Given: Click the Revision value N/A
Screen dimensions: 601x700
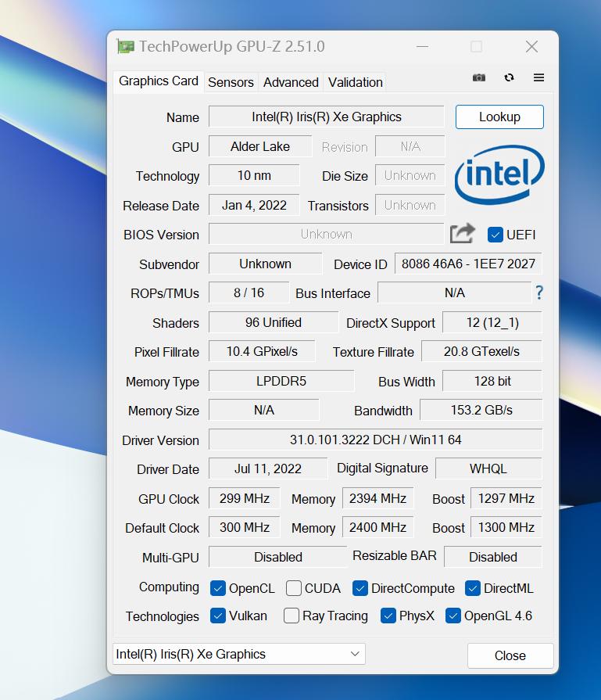Looking at the screenshot, I should 410,146.
